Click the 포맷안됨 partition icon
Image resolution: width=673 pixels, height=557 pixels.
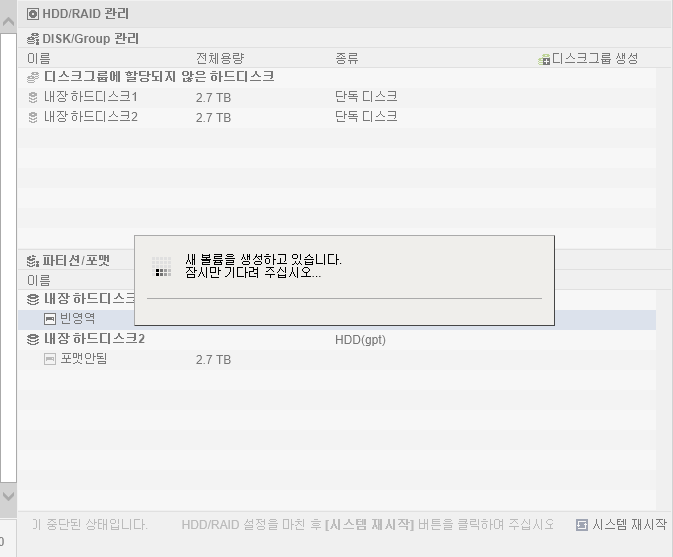(x=50, y=359)
